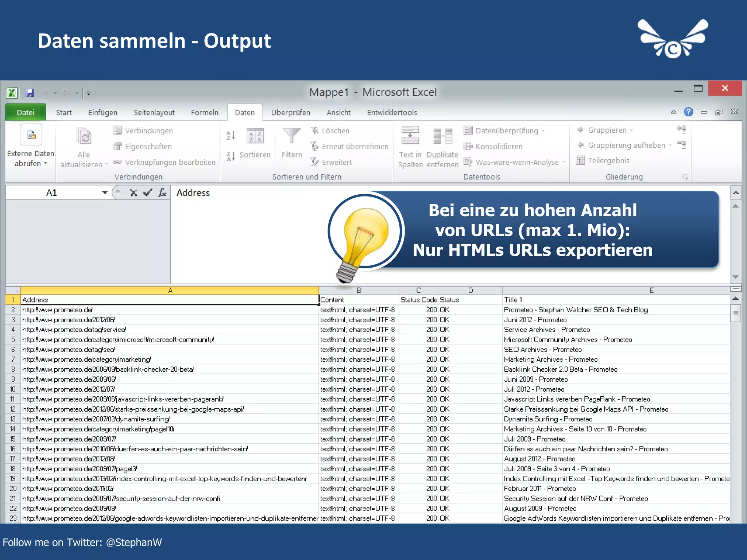This screenshot has height=560, width=747.
Task: Click the Redo arrow icon
Action: coord(66,93)
